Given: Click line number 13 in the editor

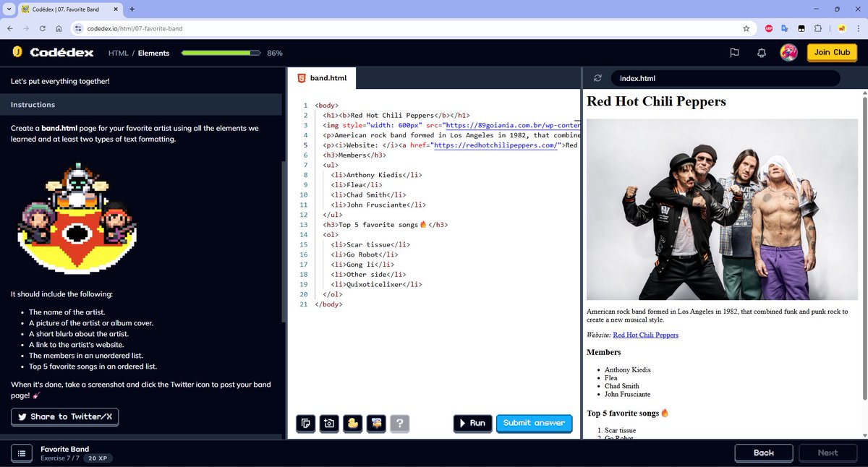Looking at the screenshot, I should point(304,225).
